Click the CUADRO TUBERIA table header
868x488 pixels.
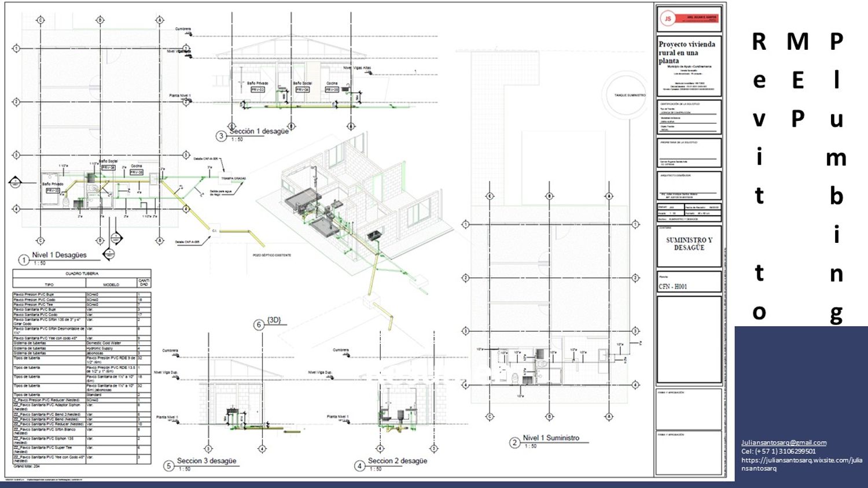[x=82, y=273]
